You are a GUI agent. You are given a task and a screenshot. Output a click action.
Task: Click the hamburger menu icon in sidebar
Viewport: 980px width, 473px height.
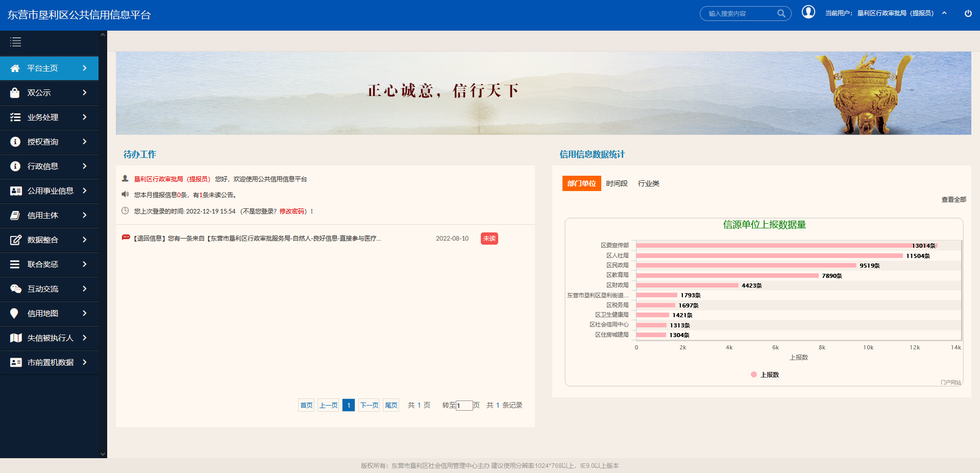(16, 42)
